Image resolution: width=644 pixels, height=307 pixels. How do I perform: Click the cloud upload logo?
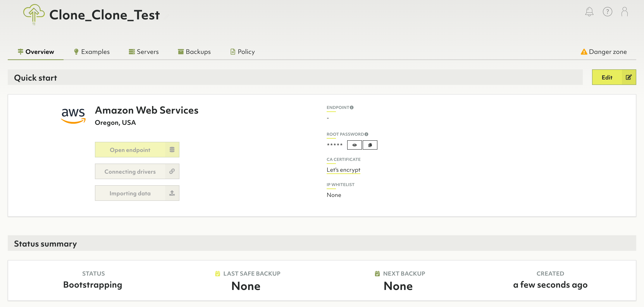[x=34, y=14]
